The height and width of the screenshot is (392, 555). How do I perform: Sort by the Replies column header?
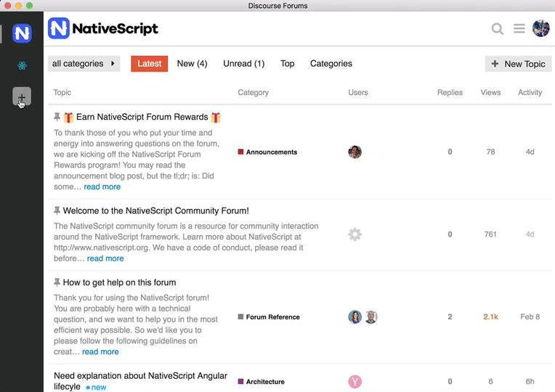click(x=450, y=92)
